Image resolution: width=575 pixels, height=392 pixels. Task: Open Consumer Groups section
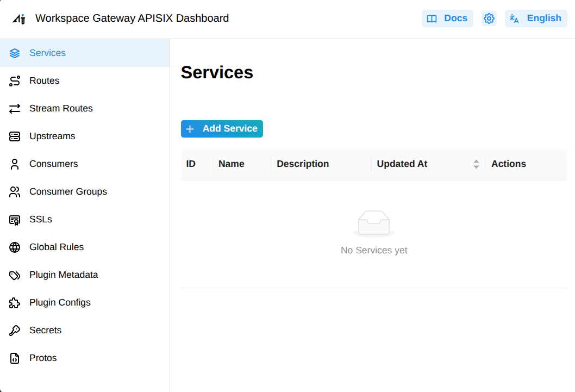pos(85,192)
